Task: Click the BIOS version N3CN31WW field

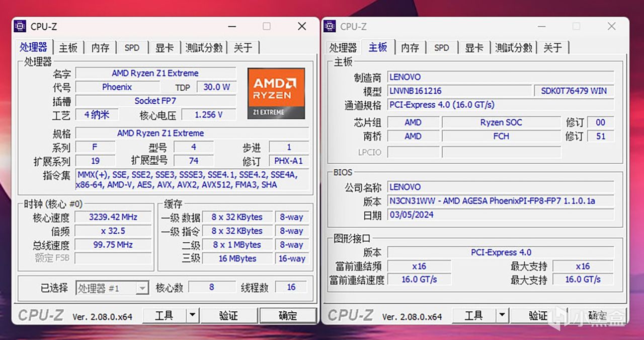Action: (501, 201)
